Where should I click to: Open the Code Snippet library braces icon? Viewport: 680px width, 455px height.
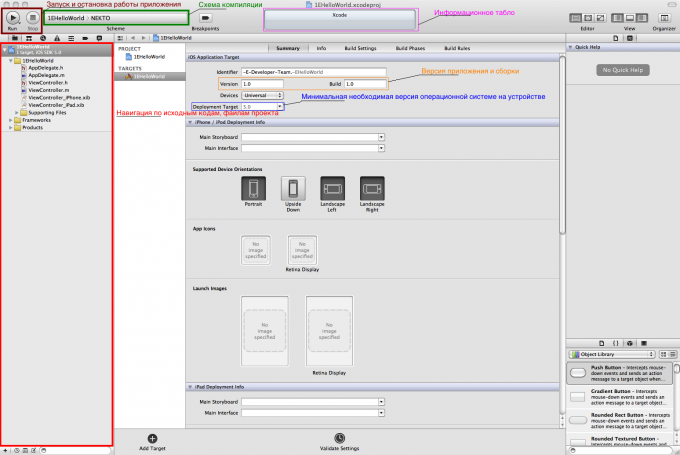point(615,343)
